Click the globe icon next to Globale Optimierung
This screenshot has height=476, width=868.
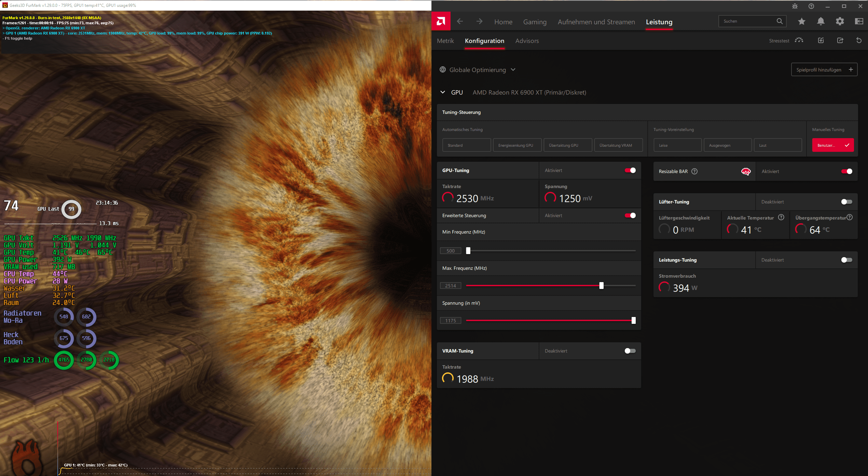[x=443, y=69]
